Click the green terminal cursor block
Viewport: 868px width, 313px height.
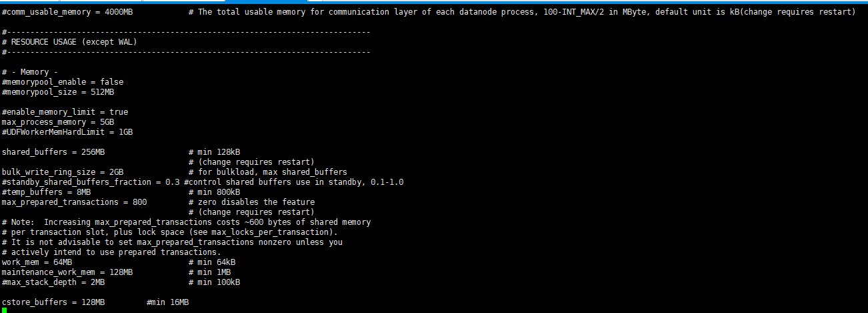point(5,310)
